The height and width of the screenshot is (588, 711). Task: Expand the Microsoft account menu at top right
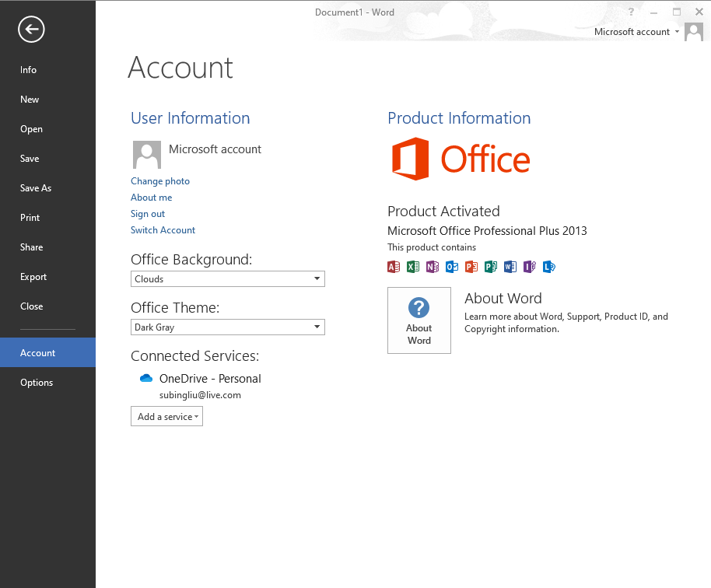click(x=636, y=32)
